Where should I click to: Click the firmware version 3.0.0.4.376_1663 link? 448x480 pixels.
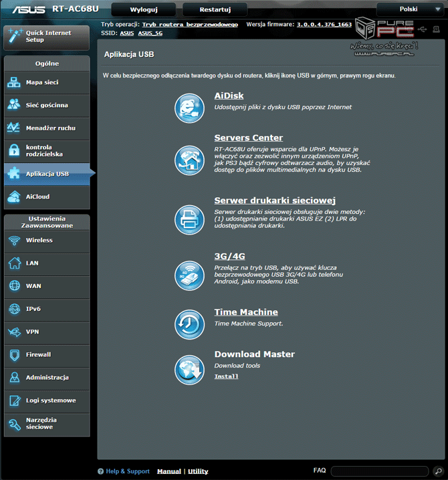(324, 25)
